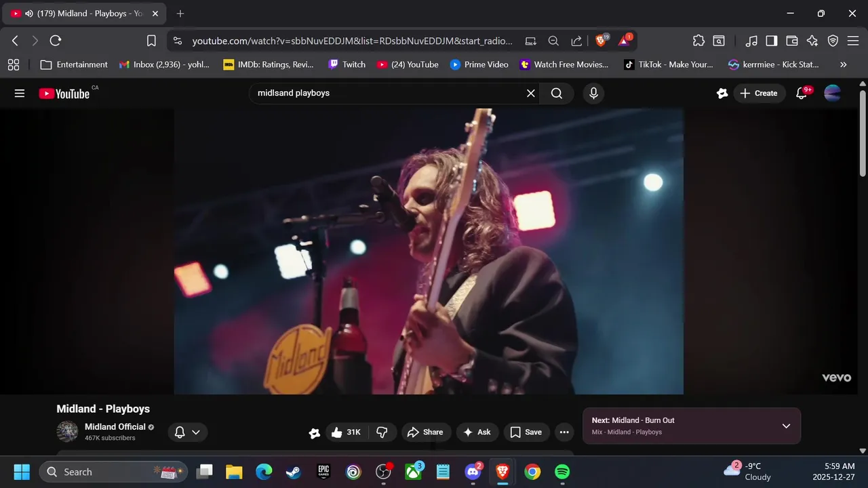Open the kerrmiee - Kick Stat bookmark
Viewport: 868px width, 488px height.
[774, 64]
